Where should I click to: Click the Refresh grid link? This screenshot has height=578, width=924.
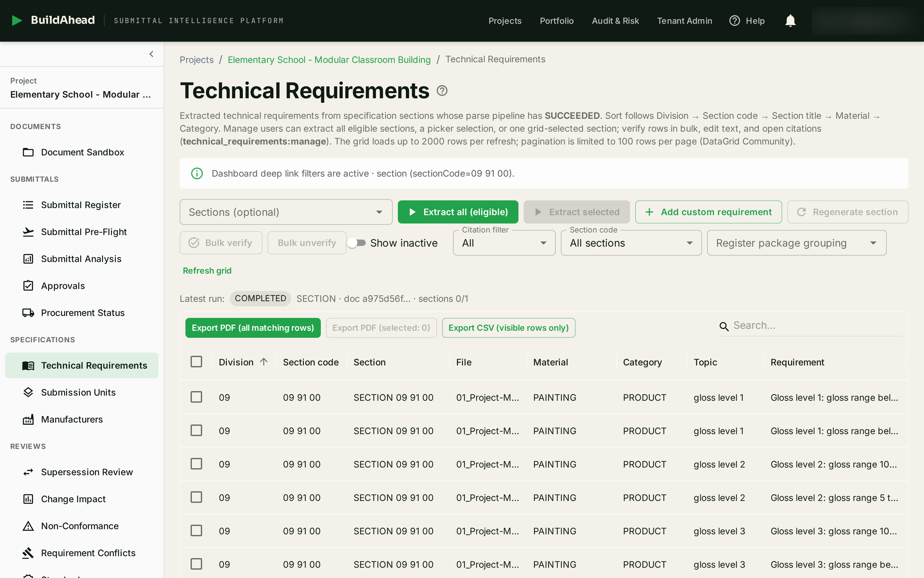click(x=207, y=271)
